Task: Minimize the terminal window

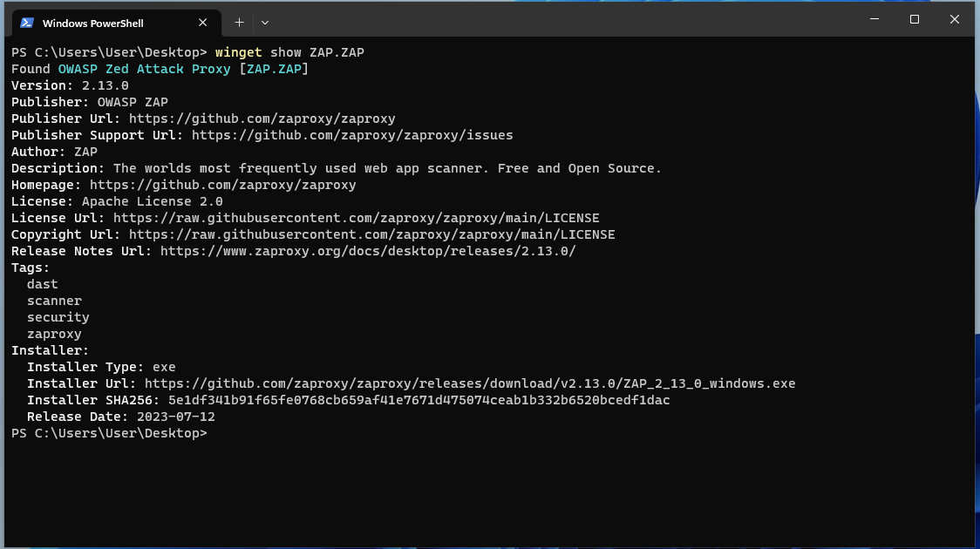Action: (874, 19)
